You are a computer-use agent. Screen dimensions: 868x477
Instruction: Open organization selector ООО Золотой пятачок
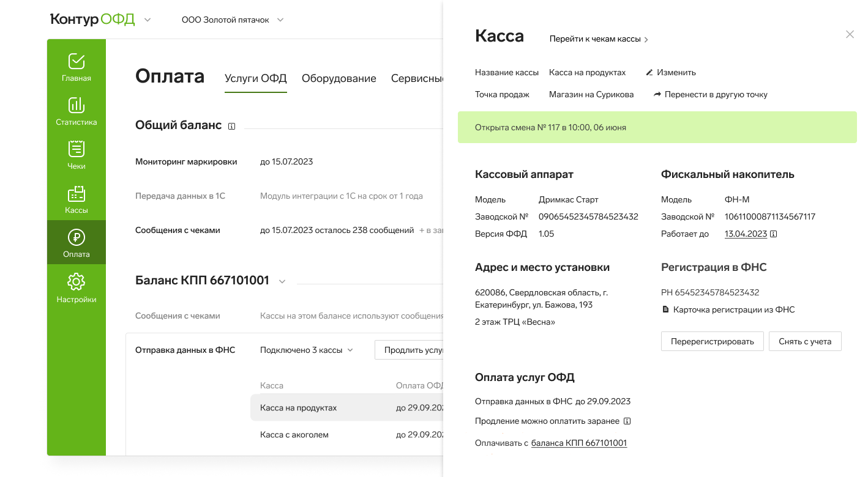(233, 20)
